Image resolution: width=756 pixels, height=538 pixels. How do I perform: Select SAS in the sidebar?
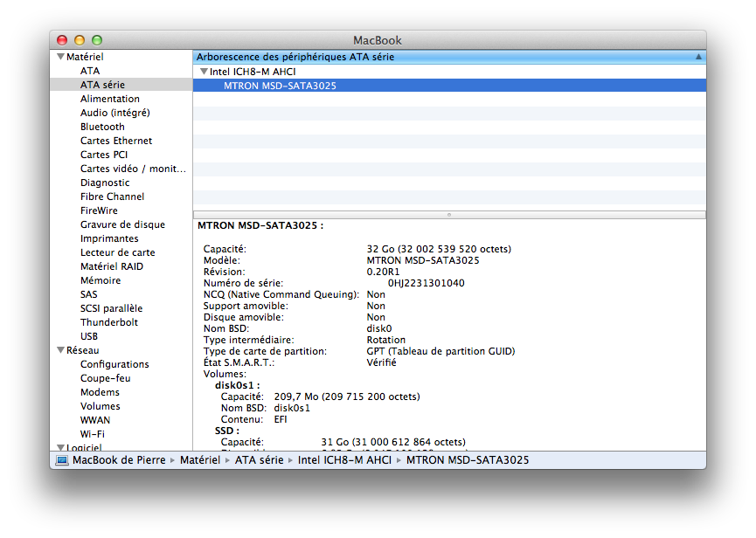click(x=89, y=294)
